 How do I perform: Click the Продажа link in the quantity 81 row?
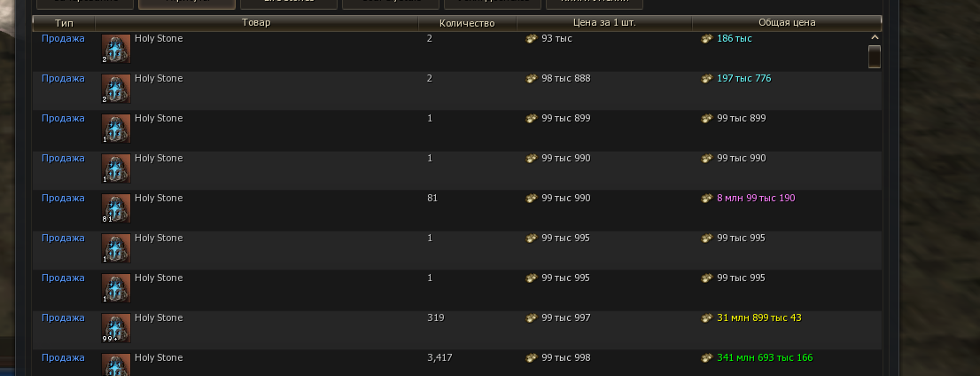(63, 199)
